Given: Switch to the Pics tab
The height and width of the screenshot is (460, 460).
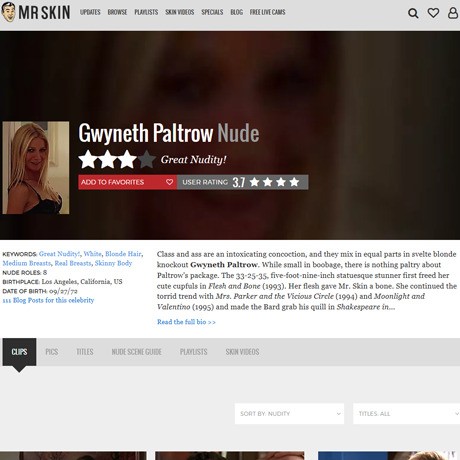Looking at the screenshot, I should [52, 352].
